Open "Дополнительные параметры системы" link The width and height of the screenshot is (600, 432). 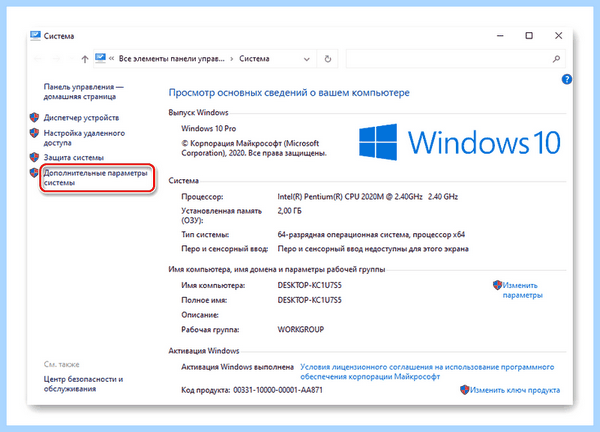point(95,178)
